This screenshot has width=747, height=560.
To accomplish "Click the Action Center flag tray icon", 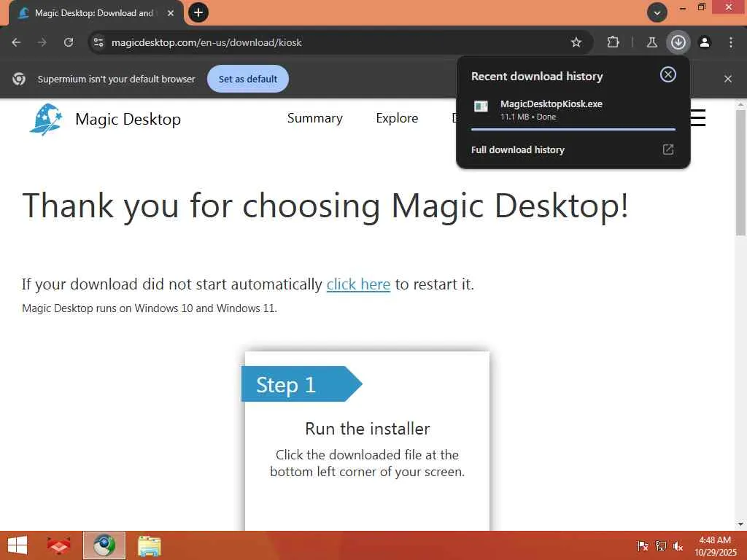I will pyautogui.click(x=643, y=546).
